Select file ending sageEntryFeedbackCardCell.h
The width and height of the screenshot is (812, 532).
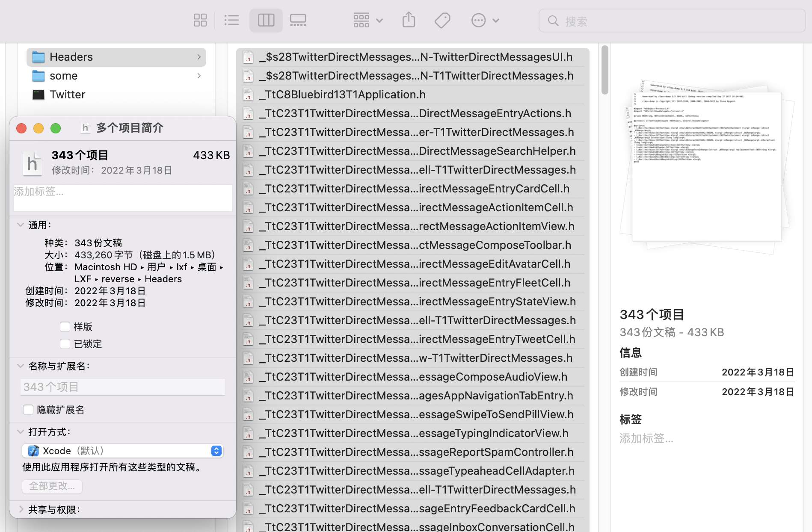click(x=413, y=508)
